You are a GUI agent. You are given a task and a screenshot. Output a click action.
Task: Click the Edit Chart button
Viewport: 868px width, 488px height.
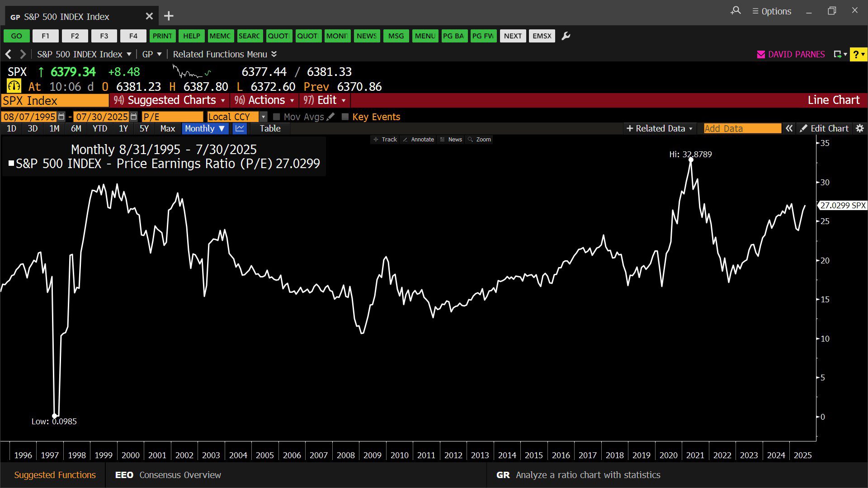[x=824, y=128]
